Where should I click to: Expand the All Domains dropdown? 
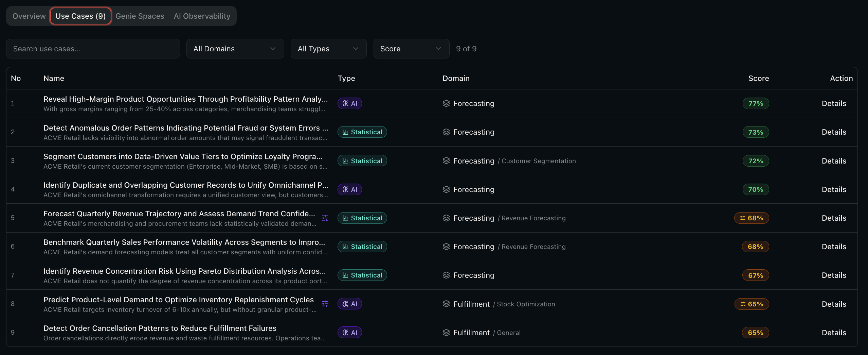click(235, 49)
